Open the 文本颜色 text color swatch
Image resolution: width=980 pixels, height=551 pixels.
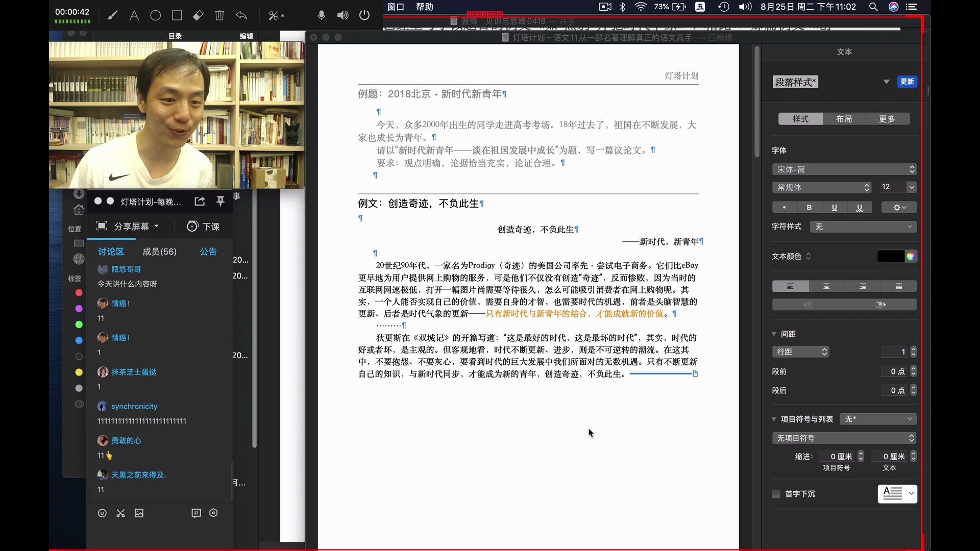[x=890, y=257]
